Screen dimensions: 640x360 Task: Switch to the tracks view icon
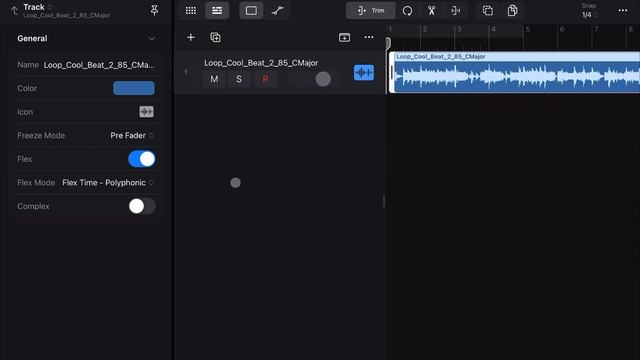(217, 11)
